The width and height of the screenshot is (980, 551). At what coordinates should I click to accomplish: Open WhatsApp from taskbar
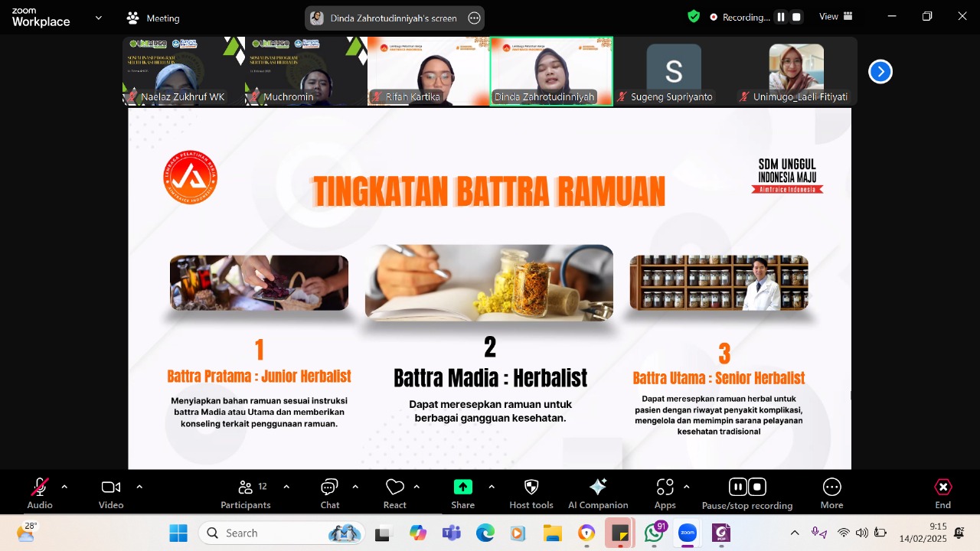coord(655,533)
